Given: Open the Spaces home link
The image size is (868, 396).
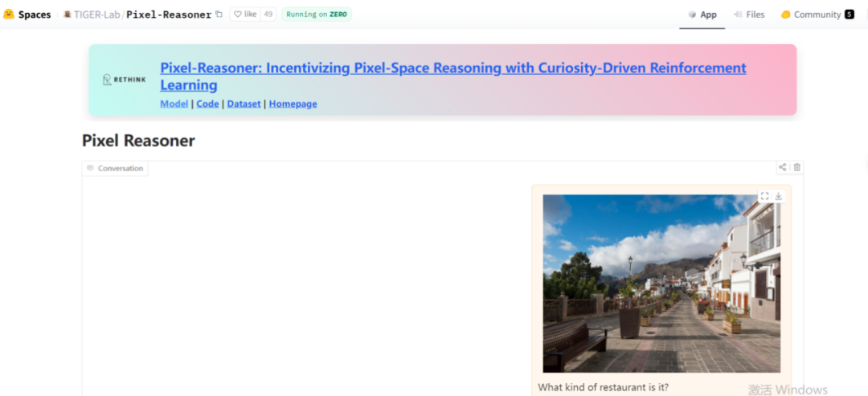Looking at the screenshot, I should pyautogui.click(x=35, y=14).
